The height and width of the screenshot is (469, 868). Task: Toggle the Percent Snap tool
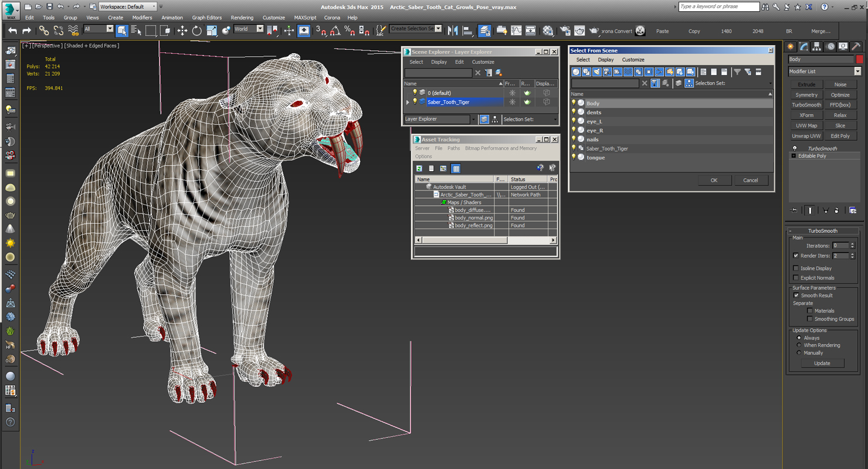(349, 30)
